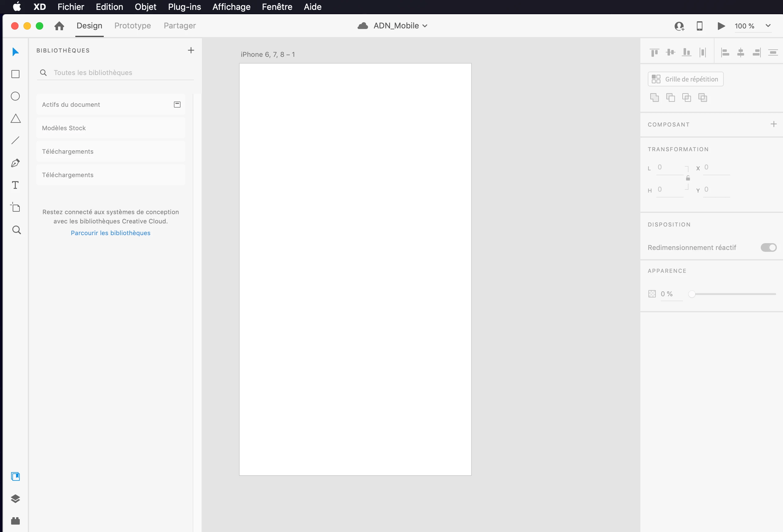Add a component with the Composant plus
Image resolution: width=783 pixels, height=532 pixels.
pos(773,124)
